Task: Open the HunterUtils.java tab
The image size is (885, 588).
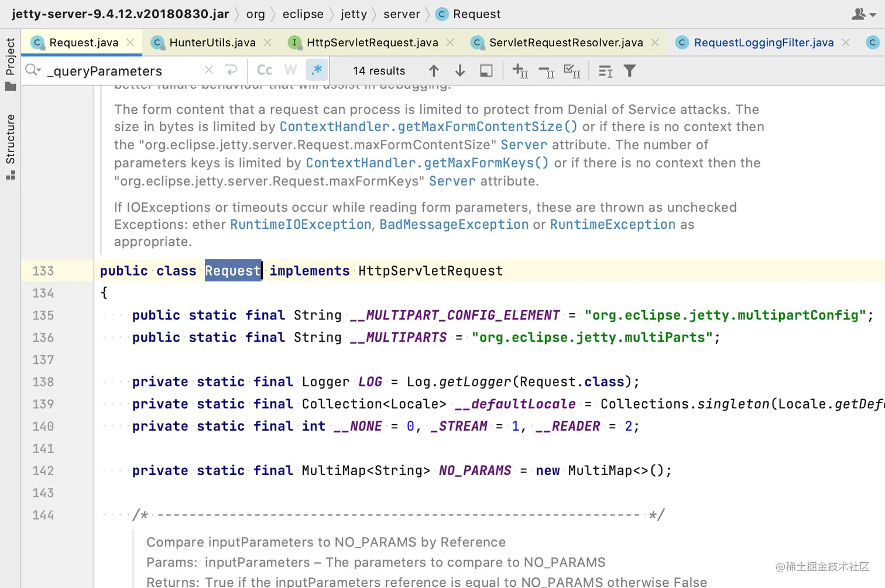Action: (x=212, y=42)
